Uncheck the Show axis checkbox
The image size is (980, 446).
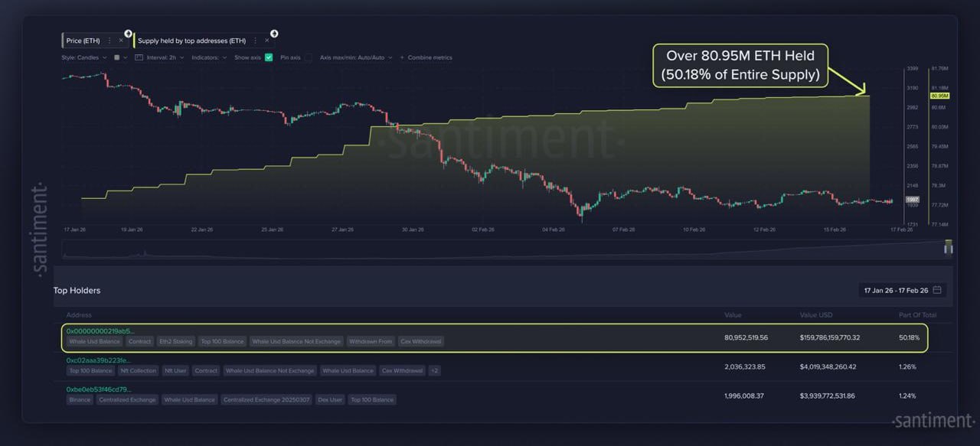click(269, 57)
